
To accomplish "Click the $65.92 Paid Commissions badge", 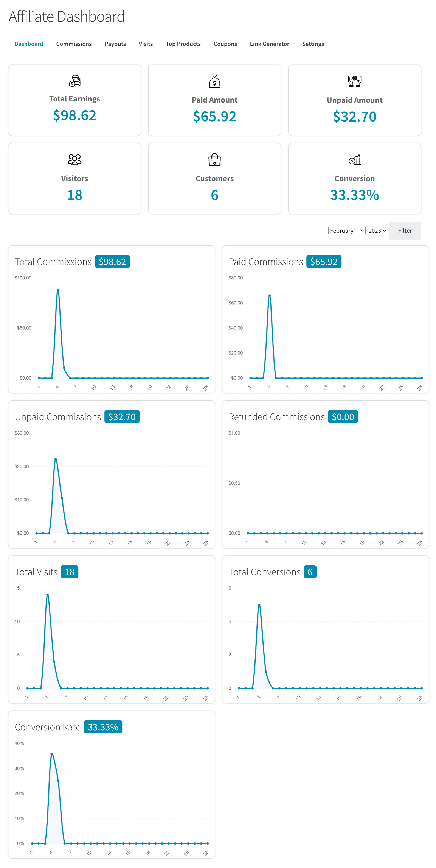I will (324, 262).
